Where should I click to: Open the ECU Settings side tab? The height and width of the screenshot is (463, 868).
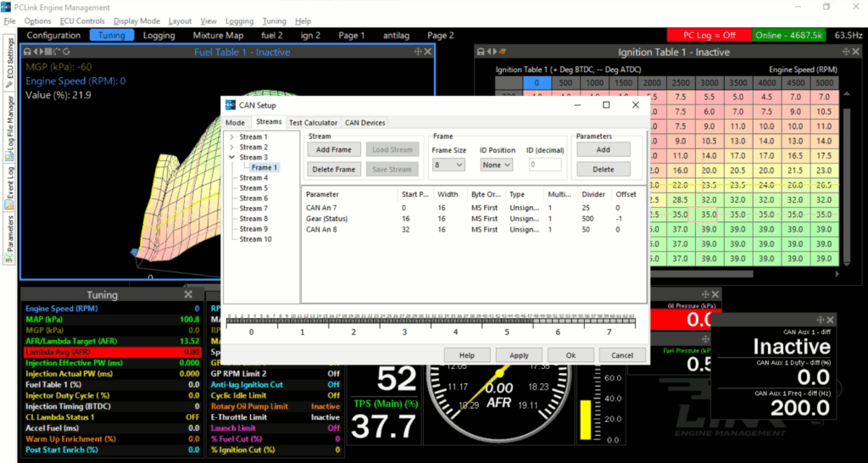coord(9,63)
